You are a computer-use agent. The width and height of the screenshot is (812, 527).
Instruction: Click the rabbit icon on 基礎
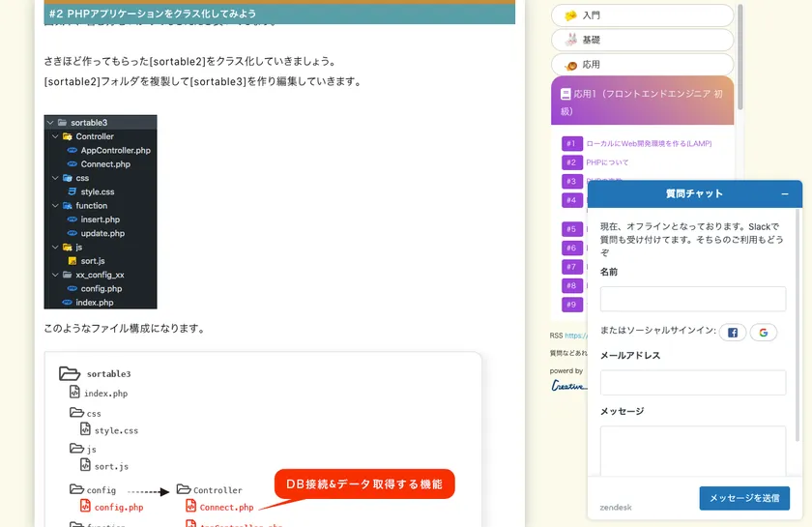coord(570,40)
